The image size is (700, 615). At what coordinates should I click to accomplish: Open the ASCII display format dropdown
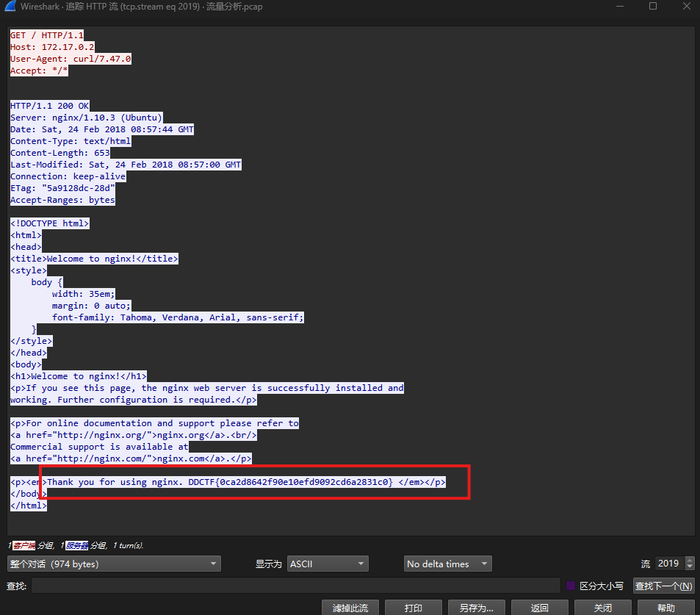coord(328,564)
